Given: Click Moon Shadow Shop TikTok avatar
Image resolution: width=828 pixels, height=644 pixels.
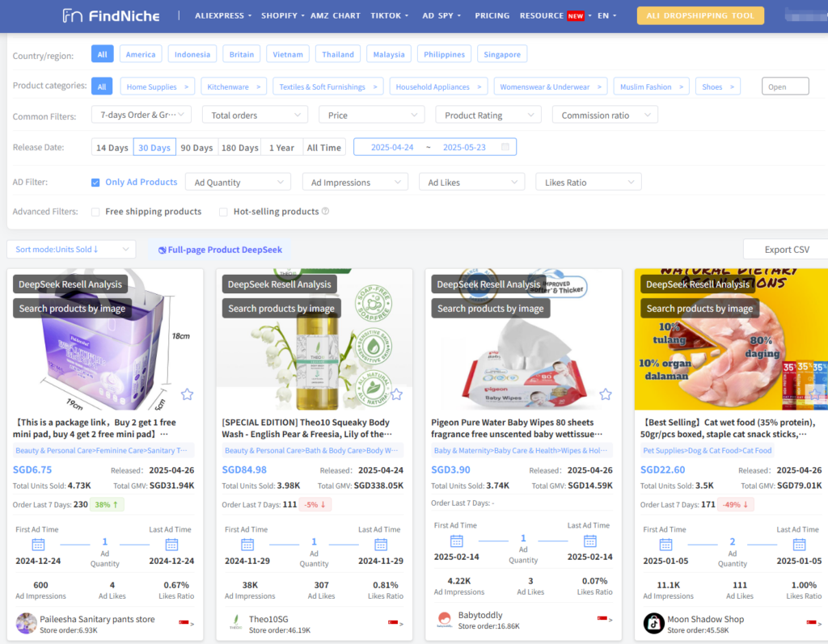Looking at the screenshot, I should (653, 624).
